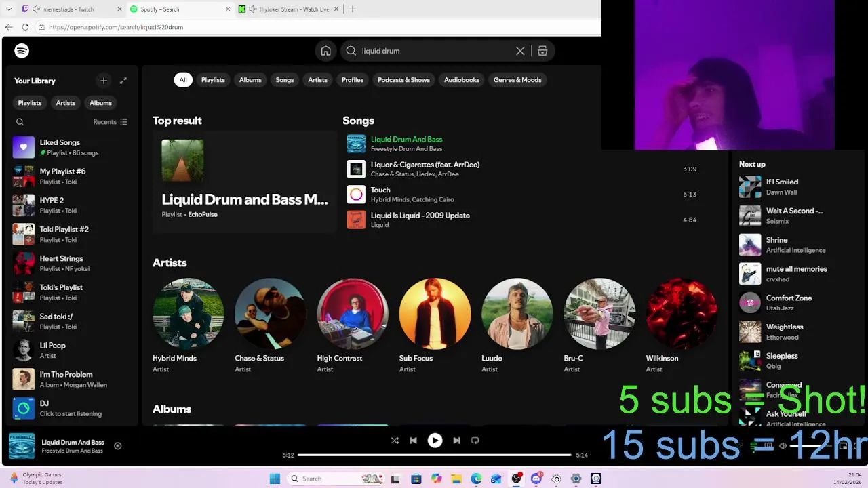Open Lil Peep artist in library
The image size is (868, 488).
tap(71, 350)
